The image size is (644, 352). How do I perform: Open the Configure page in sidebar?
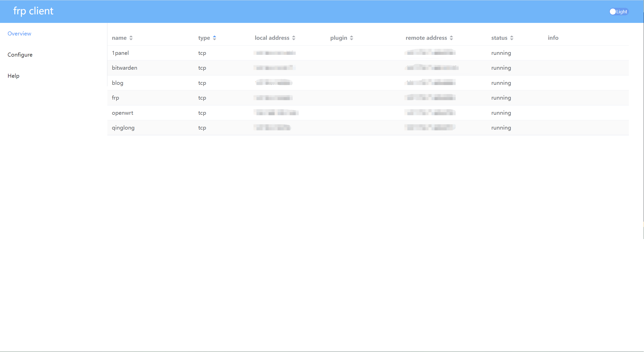coord(20,55)
